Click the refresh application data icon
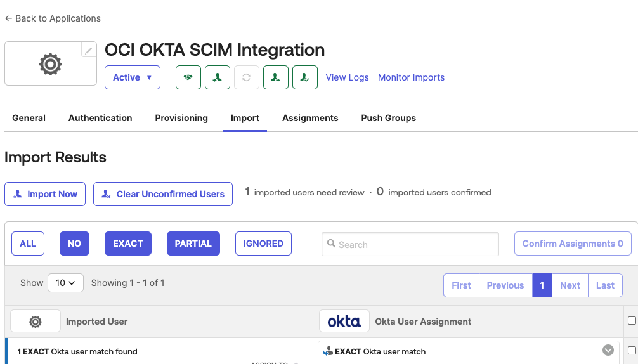The height and width of the screenshot is (364, 638). (x=247, y=77)
